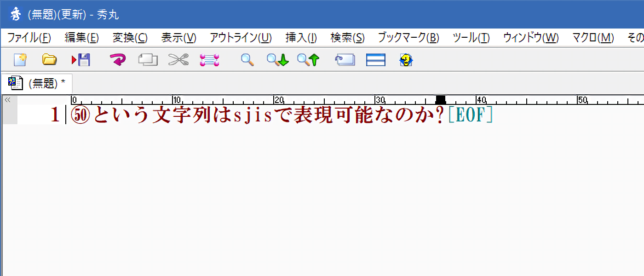Select the pink selection-mode toolbar icon
This screenshot has width=644, height=276.
click(207, 60)
